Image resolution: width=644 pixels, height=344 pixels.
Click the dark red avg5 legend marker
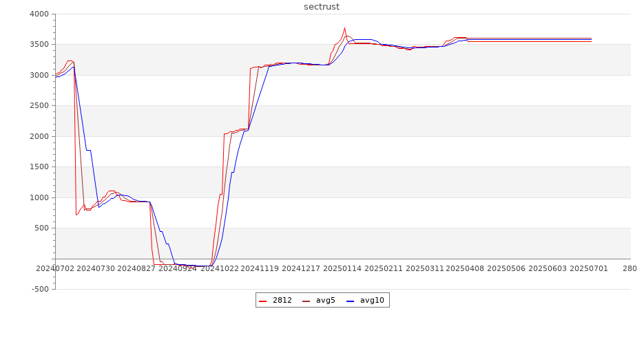coord(306,301)
